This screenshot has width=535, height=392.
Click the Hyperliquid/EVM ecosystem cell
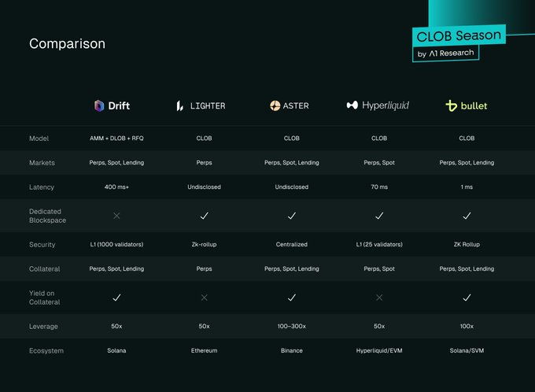pyautogui.click(x=379, y=350)
